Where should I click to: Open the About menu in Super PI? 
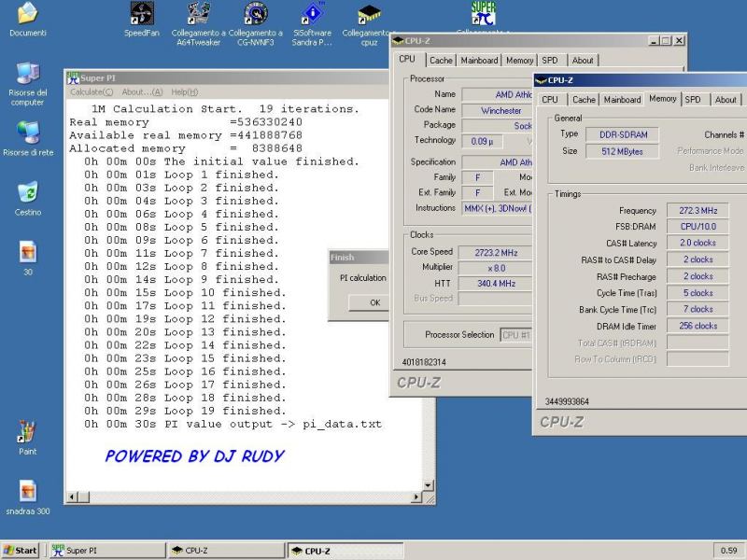tap(142, 91)
